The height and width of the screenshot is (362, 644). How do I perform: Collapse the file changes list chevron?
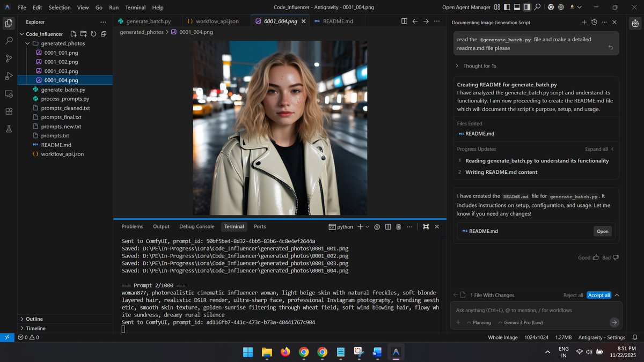coord(617,295)
